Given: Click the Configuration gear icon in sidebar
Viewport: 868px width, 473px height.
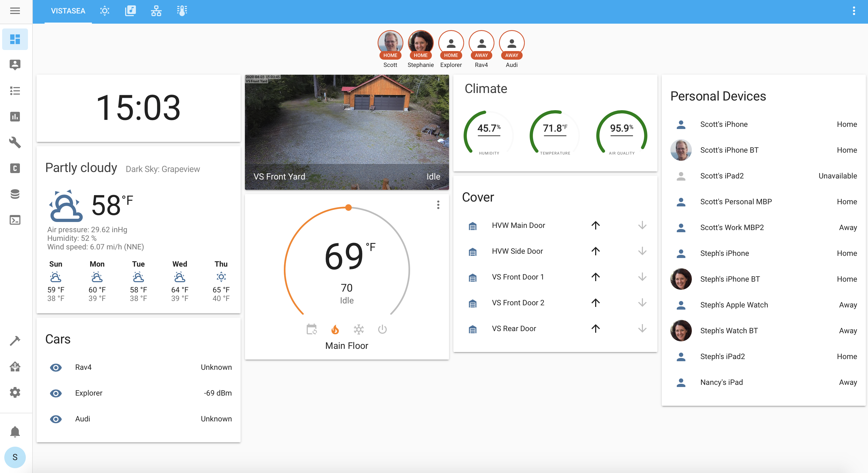Looking at the screenshot, I should [15, 392].
